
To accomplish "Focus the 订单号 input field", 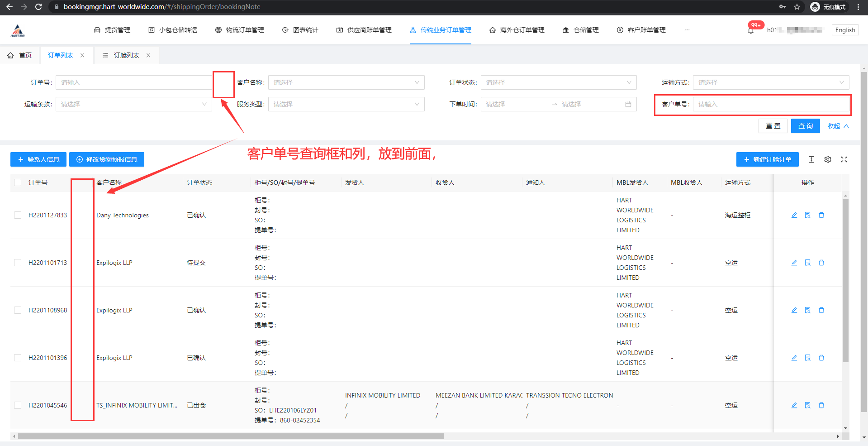I will (x=134, y=82).
